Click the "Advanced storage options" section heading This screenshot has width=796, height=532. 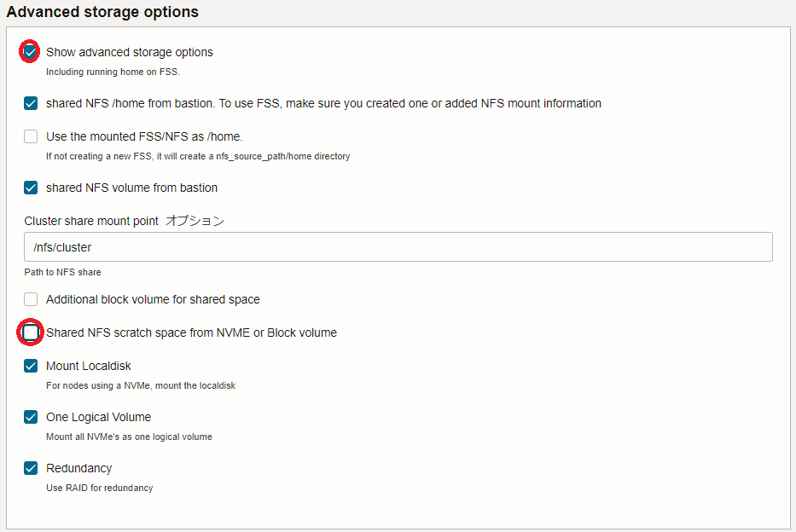102,12
